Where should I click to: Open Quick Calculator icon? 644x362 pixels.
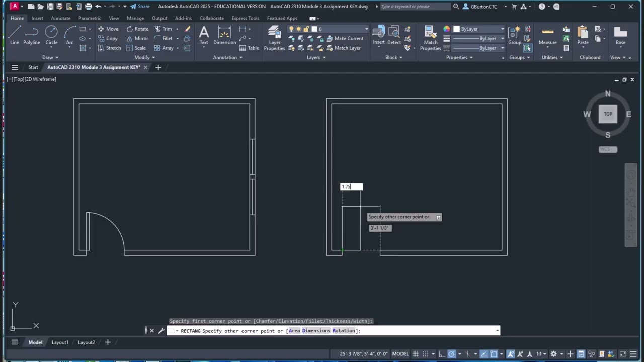567,48
